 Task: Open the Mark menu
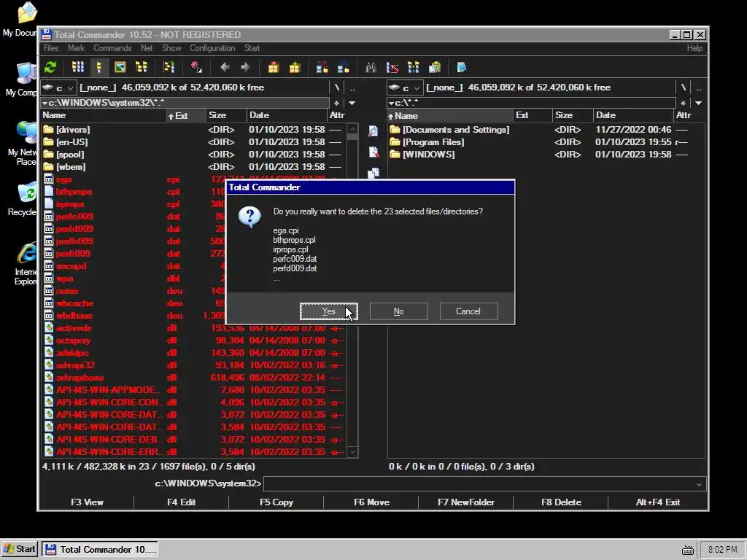tap(76, 48)
